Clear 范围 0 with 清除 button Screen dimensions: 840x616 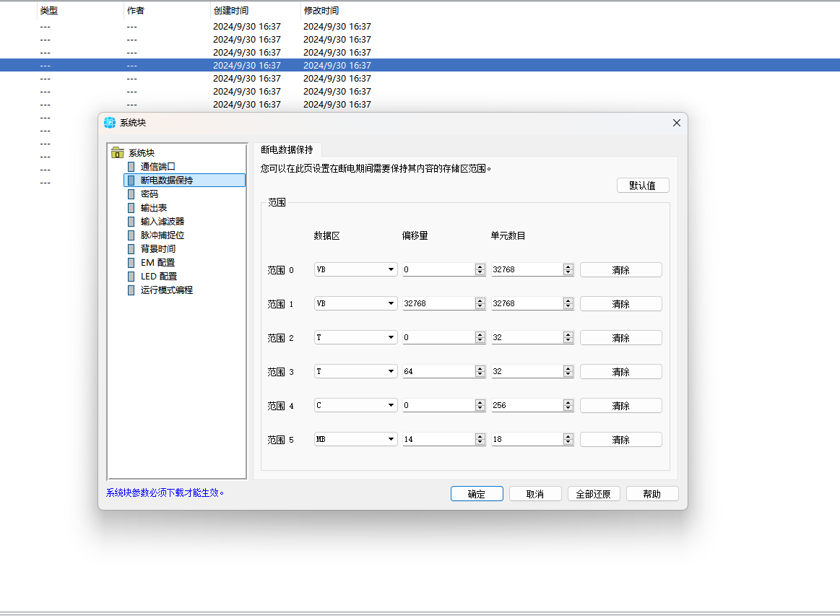(x=621, y=270)
